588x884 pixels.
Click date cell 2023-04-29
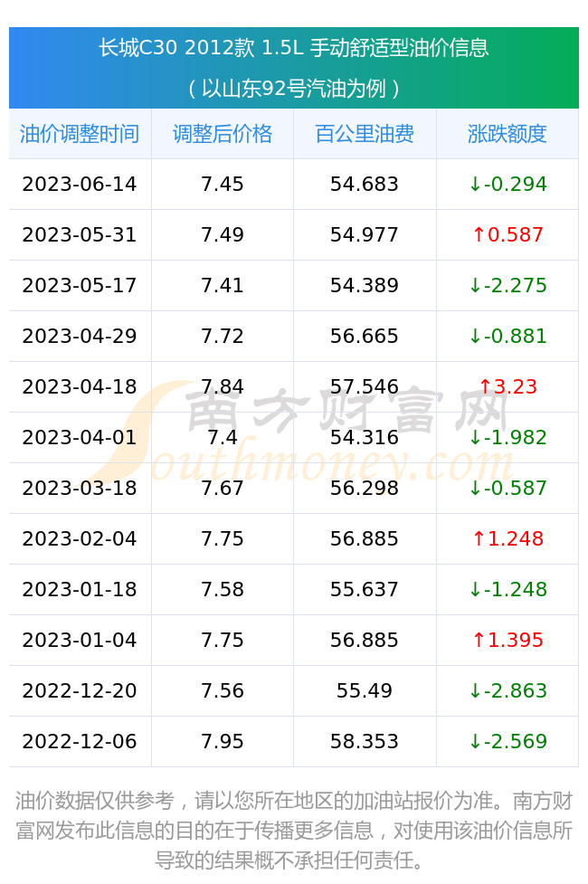pyautogui.click(x=80, y=337)
